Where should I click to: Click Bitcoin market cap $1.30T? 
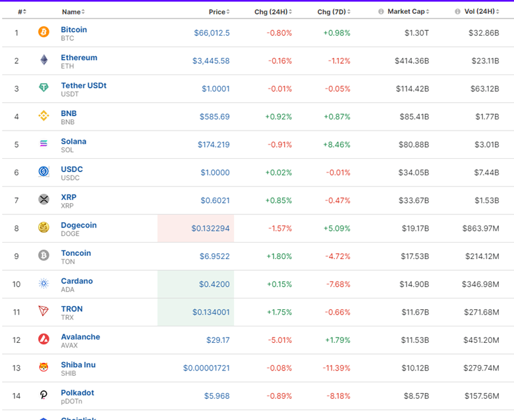coord(416,33)
